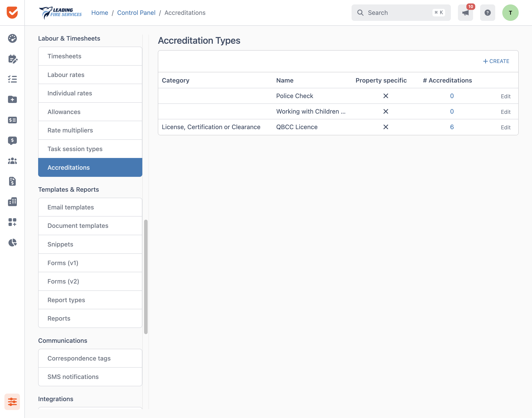532x418 pixels.
Task: Edit the Police Check accreditation type
Action: click(506, 96)
